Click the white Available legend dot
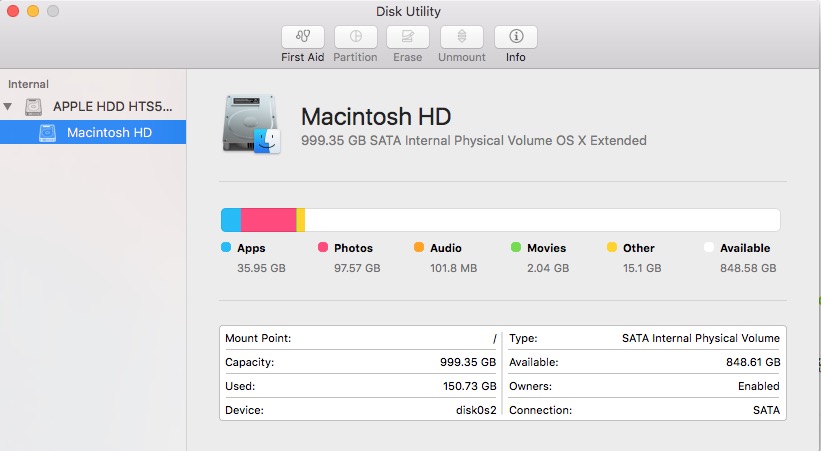The width and height of the screenshot is (821, 451). 709,247
